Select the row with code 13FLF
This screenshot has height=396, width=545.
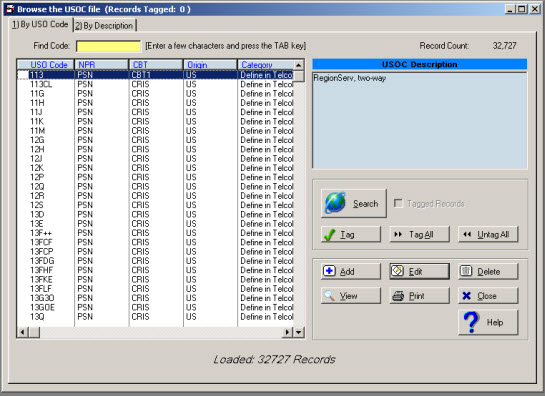tap(155, 289)
